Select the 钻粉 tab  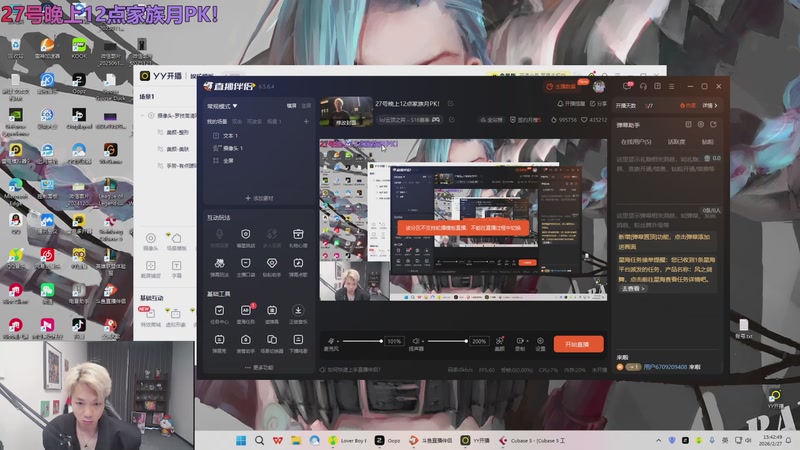pyautogui.click(x=708, y=141)
